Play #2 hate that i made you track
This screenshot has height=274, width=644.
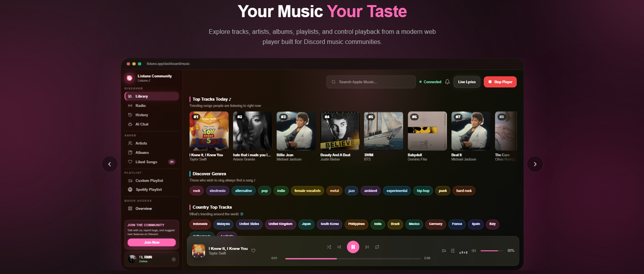coord(253,131)
